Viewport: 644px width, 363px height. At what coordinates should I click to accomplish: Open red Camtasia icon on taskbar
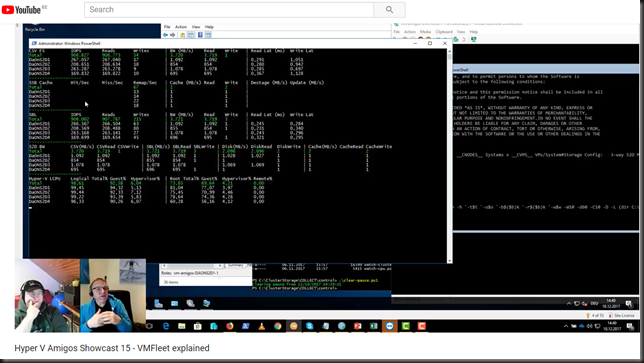[421, 326]
